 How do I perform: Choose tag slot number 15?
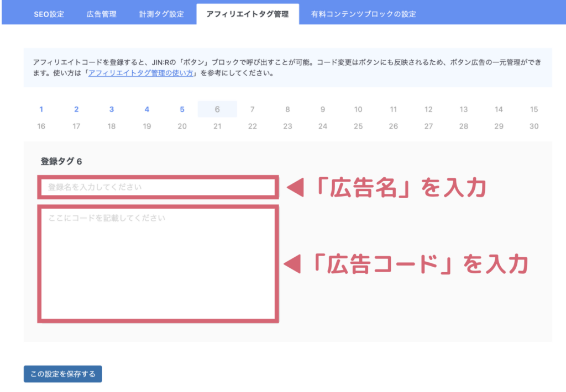[534, 109]
